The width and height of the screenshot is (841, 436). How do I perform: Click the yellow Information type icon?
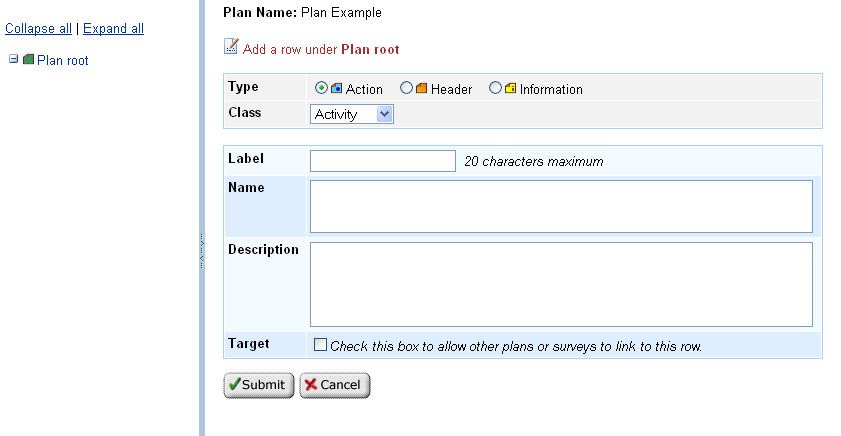510,88
